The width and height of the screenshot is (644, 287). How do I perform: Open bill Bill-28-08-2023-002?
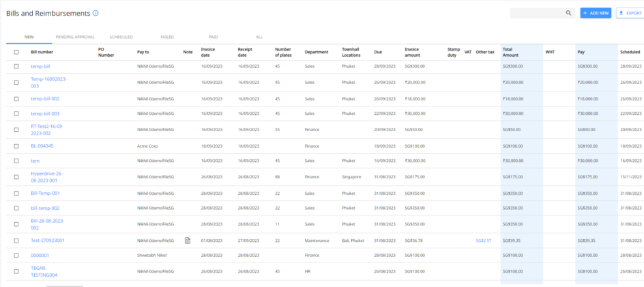click(48, 224)
